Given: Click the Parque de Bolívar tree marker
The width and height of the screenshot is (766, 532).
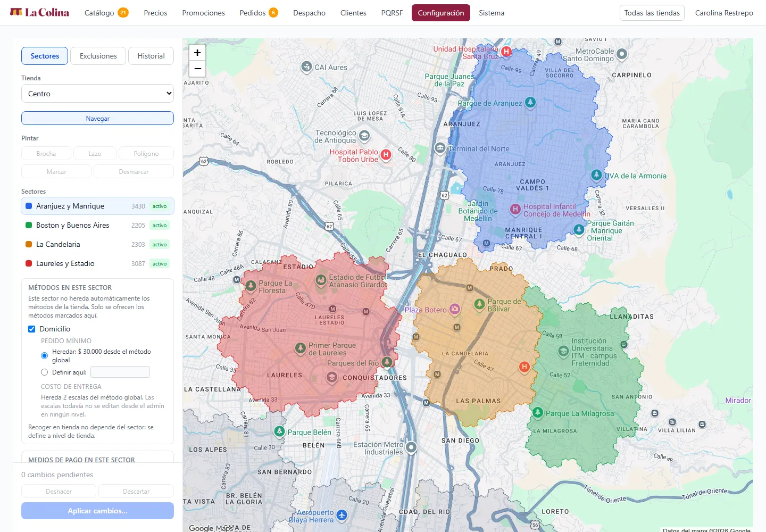Looking at the screenshot, I should (479, 304).
